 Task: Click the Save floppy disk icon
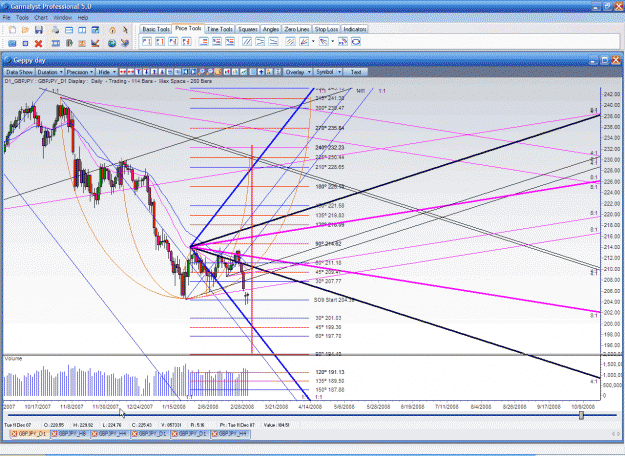(39, 30)
